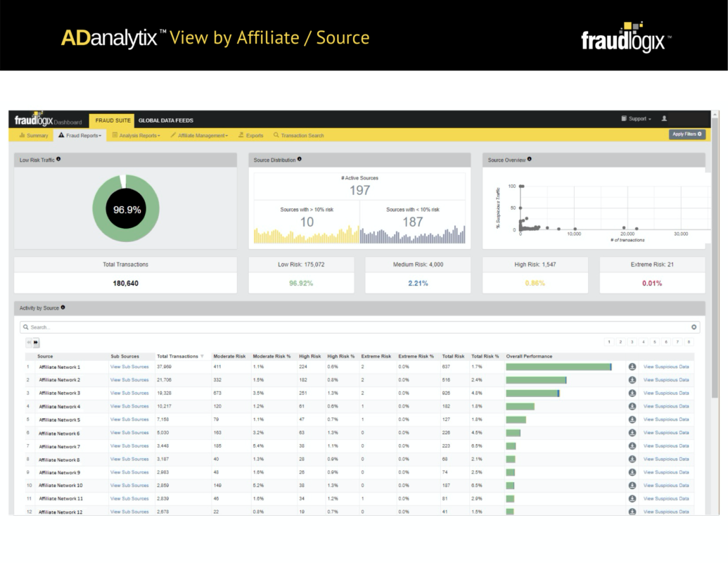The height and width of the screenshot is (563, 728).
Task: Click the Extreme Risk 0.01% value
Action: coord(652,283)
